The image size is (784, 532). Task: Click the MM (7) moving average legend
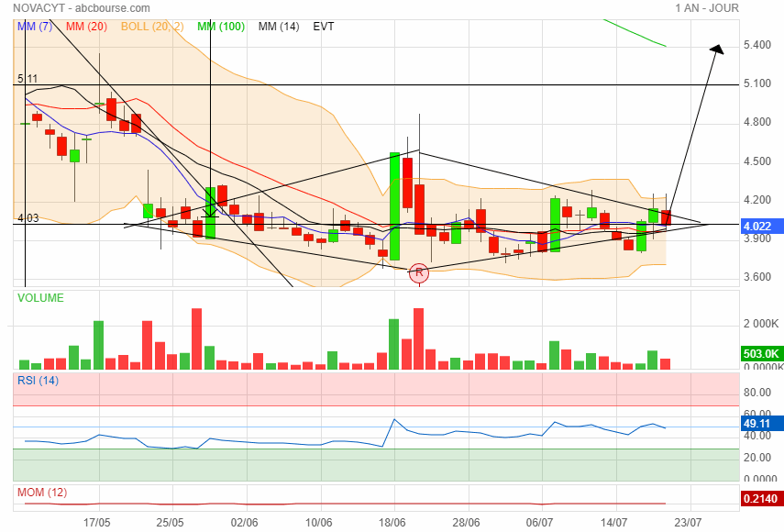coord(35,27)
